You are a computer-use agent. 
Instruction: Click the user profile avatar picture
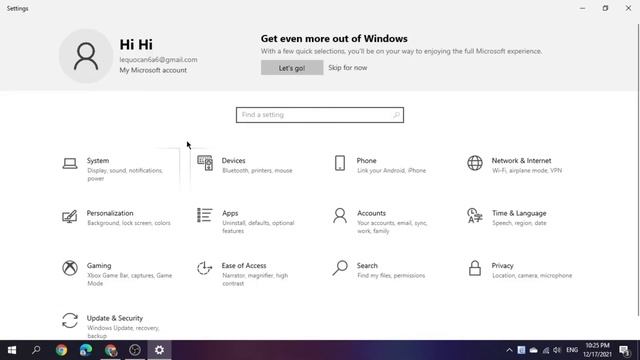click(86, 56)
